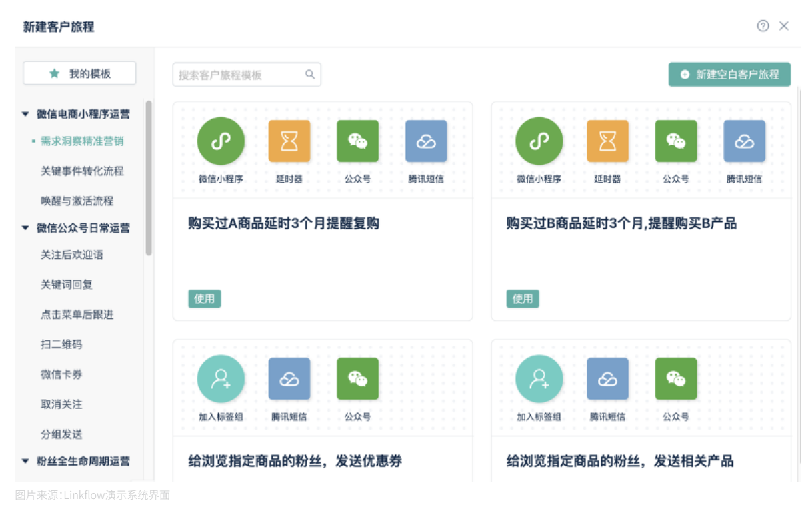The width and height of the screenshot is (812, 513).
Task: Open 分组发送 templates
Action: pyautogui.click(x=61, y=434)
